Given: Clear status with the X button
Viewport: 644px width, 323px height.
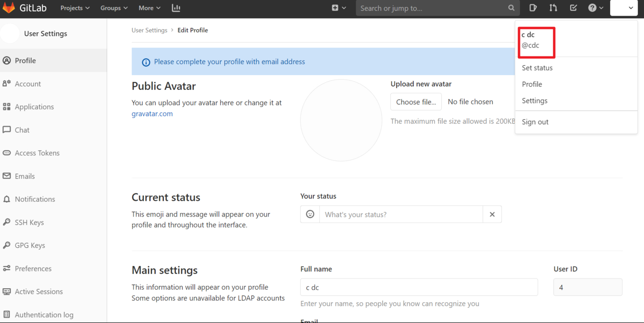Looking at the screenshot, I should [492, 214].
